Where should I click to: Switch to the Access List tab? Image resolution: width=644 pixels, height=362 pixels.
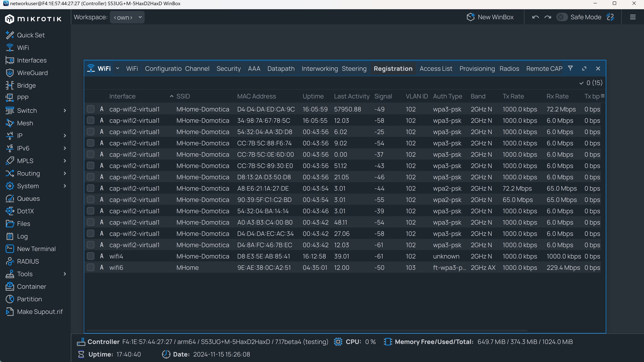click(436, 69)
